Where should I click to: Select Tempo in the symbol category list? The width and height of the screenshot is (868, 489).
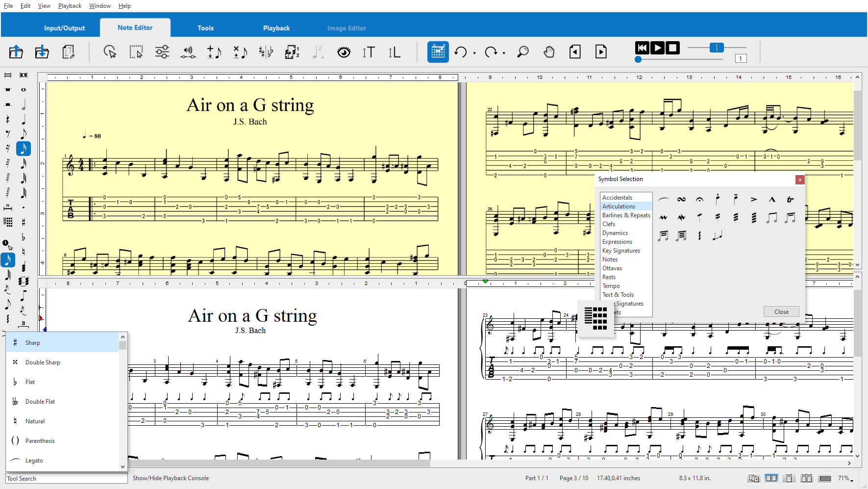coord(626,286)
